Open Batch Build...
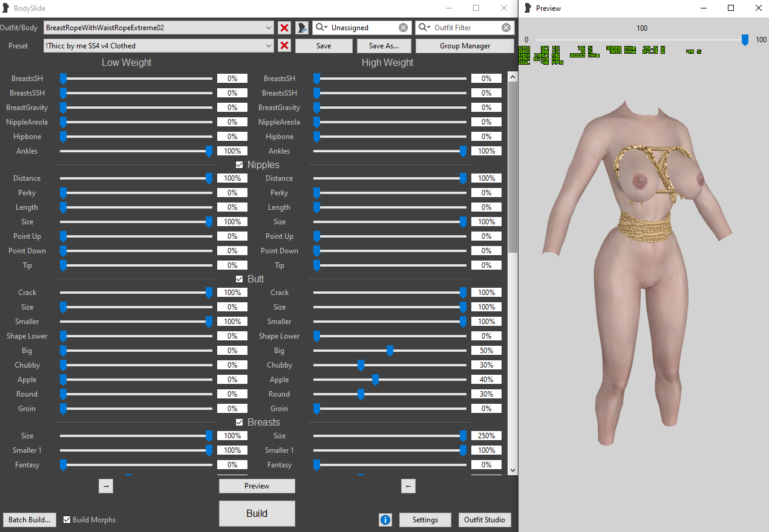The width and height of the screenshot is (769, 532). (x=30, y=520)
